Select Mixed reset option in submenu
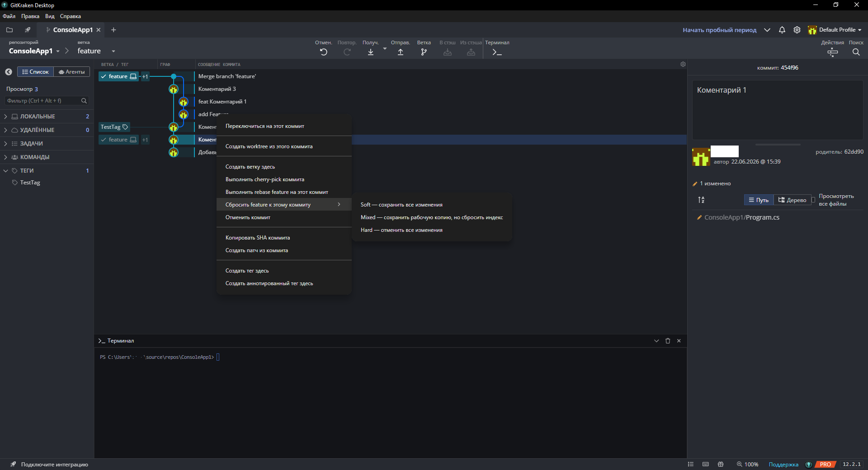This screenshot has height=470, width=868. tap(432, 217)
